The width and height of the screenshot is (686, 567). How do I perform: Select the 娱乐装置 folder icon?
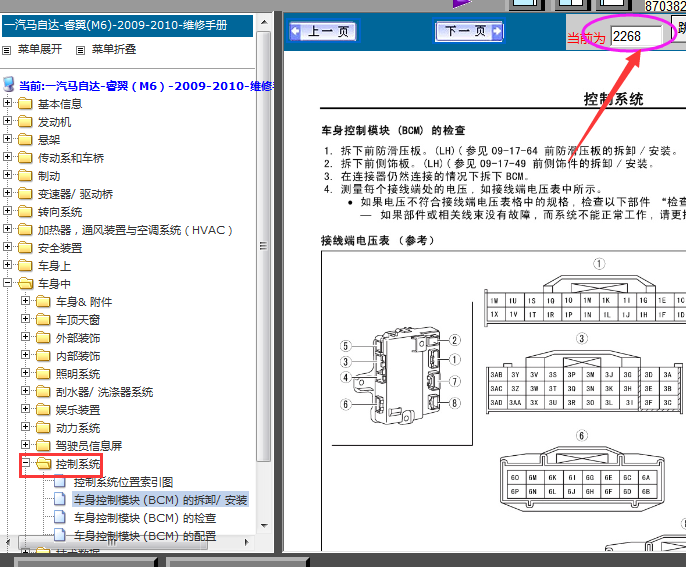point(43,410)
